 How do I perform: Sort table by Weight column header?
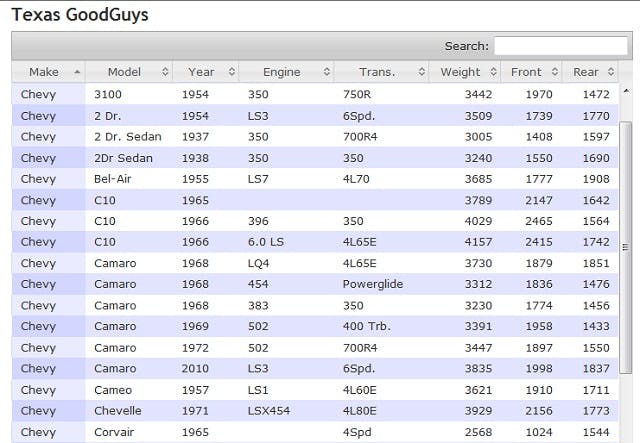(460, 72)
